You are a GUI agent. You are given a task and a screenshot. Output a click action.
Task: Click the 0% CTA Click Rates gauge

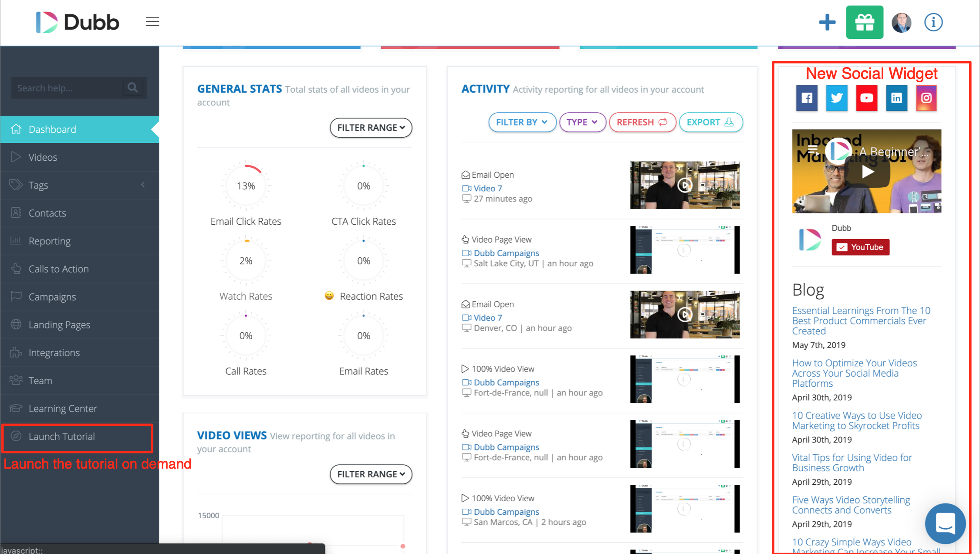pos(363,186)
